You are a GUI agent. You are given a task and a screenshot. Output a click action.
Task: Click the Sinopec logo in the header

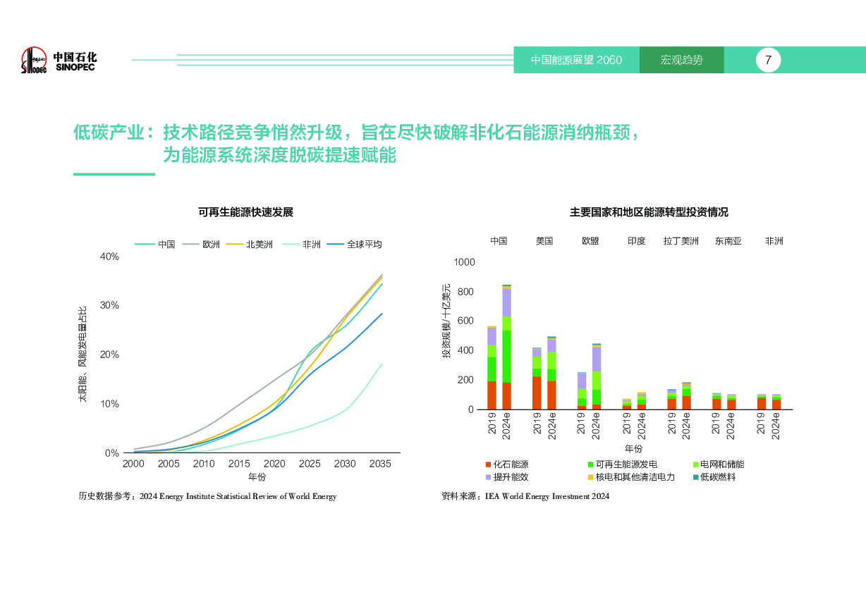pyautogui.click(x=59, y=61)
